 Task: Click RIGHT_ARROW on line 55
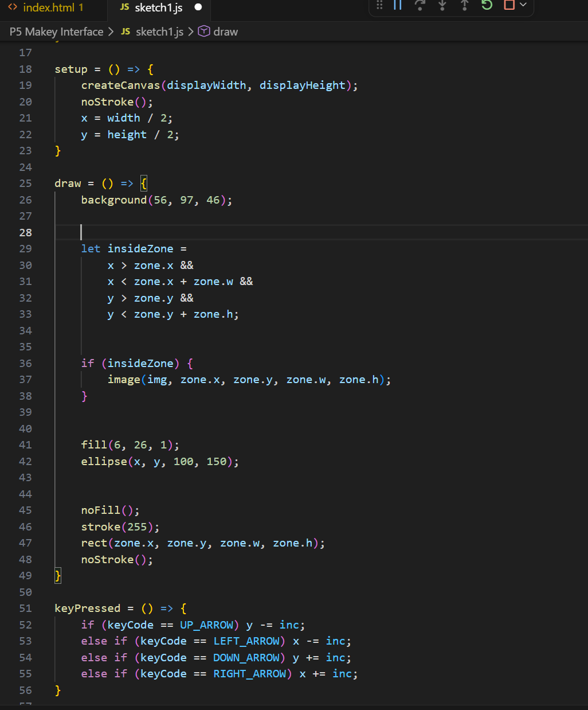tap(250, 674)
